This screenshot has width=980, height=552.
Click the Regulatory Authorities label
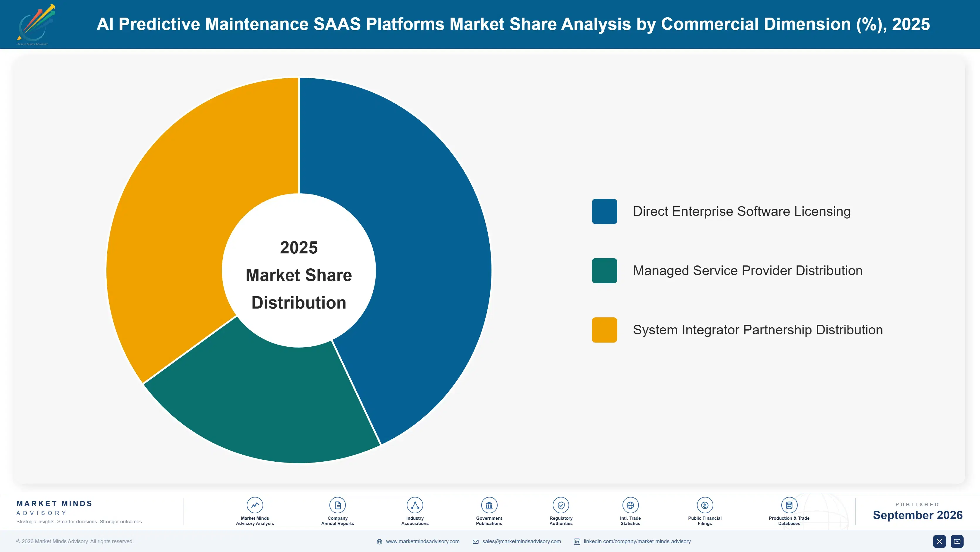coord(561,521)
